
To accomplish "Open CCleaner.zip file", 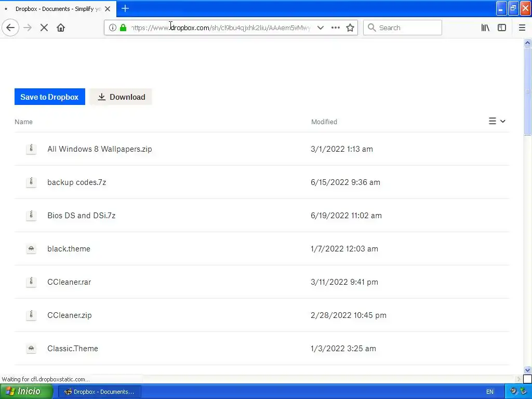I will coord(70,315).
